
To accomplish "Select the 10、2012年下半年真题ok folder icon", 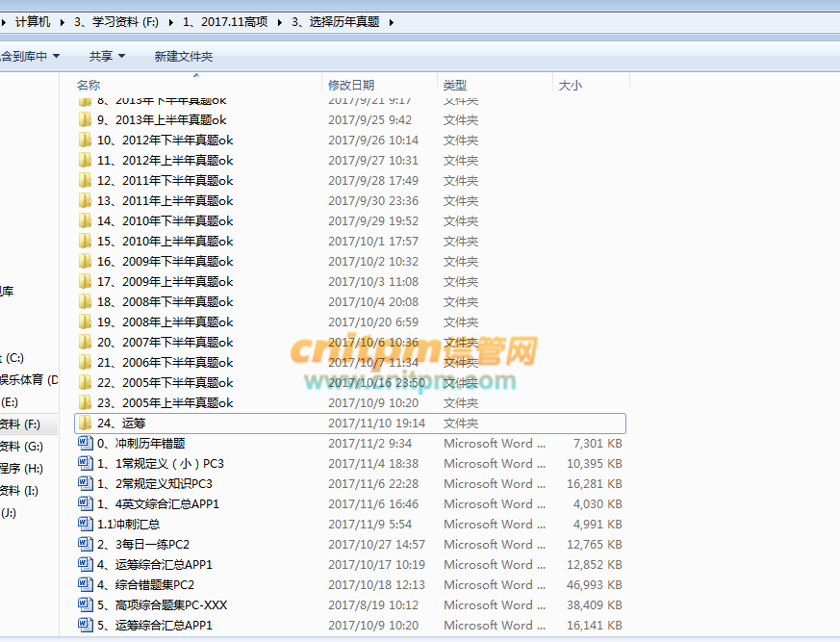I will [x=85, y=141].
